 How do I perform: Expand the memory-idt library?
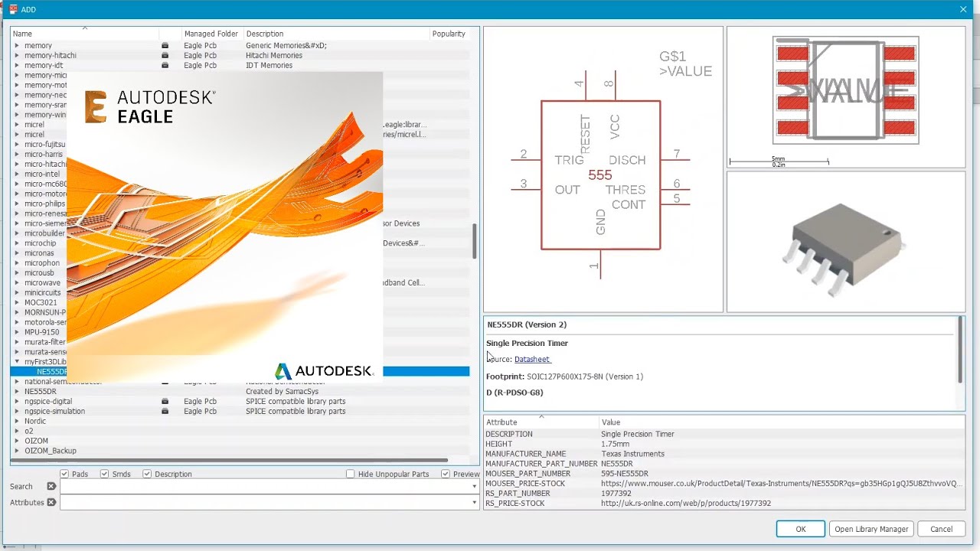click(x=17, y=66)
